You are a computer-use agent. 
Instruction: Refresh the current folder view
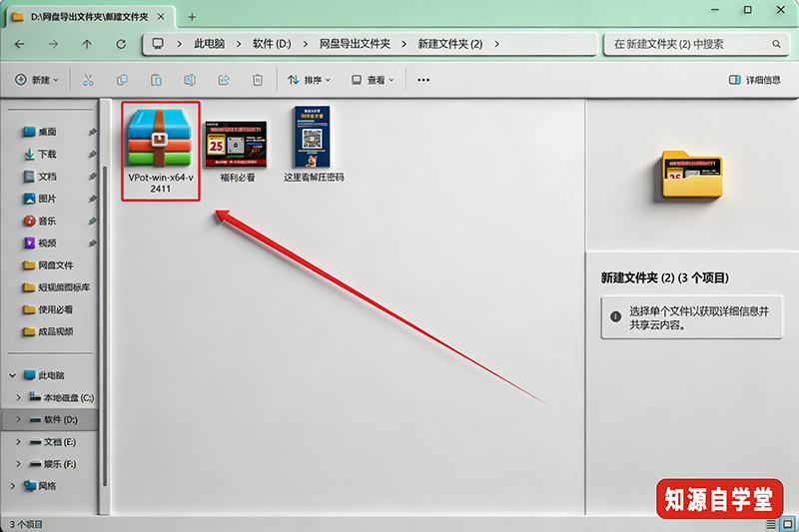[x=121, y=44]
